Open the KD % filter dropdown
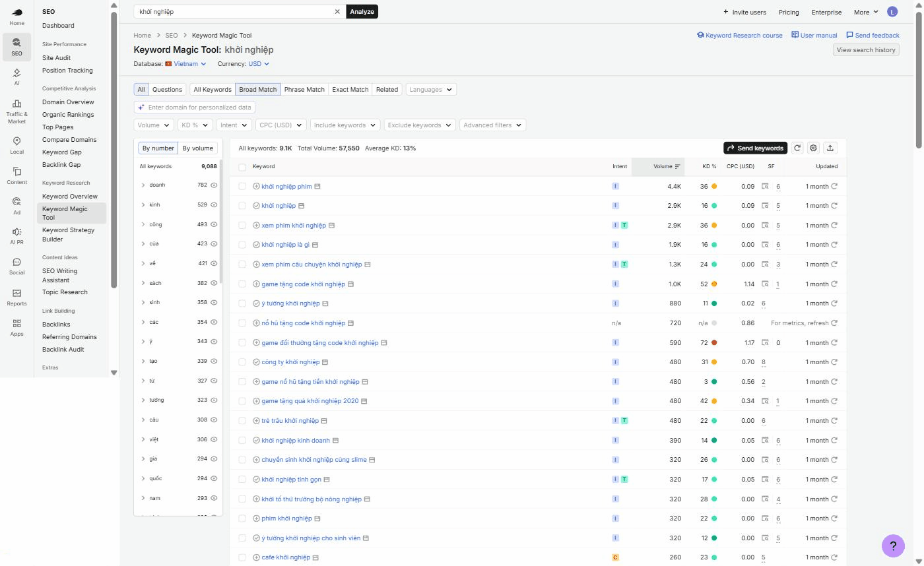Screen dimensions: 924x566 (x=195, y=125)
